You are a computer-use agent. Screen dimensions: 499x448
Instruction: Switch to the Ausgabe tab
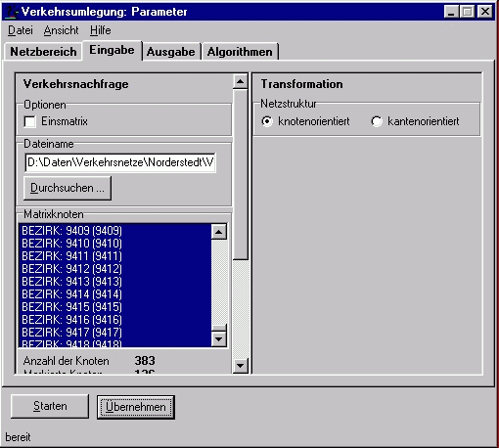tap(171, 52)
